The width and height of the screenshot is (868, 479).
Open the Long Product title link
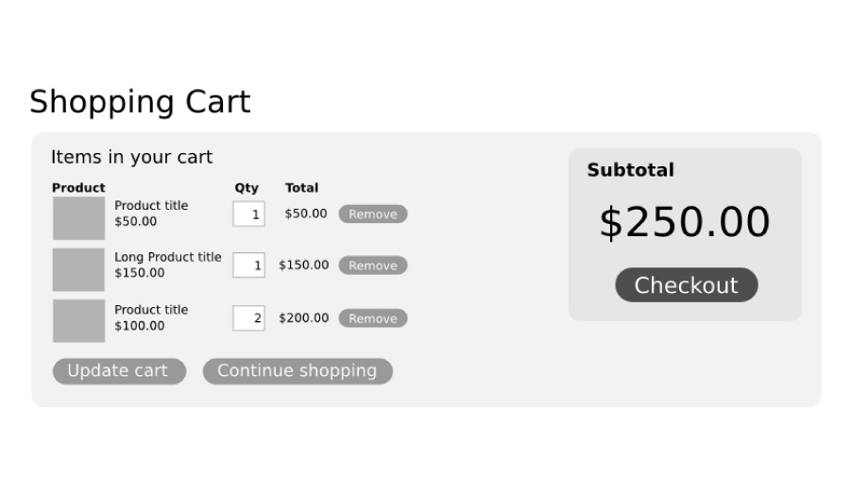[x=168, y=257]
